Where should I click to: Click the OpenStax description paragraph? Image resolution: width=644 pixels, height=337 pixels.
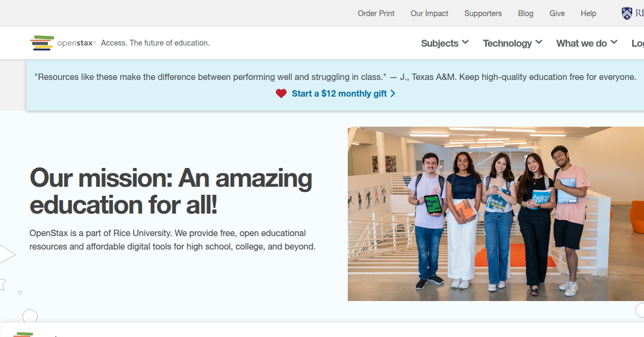[172, 240]
